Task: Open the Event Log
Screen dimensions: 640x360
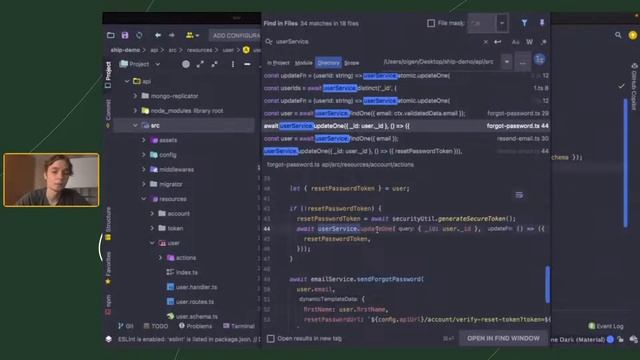Action: (x=606, y=326)
